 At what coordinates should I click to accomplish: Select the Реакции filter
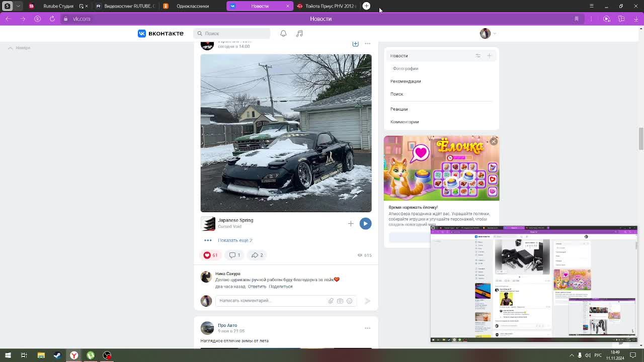pos(399,109)
